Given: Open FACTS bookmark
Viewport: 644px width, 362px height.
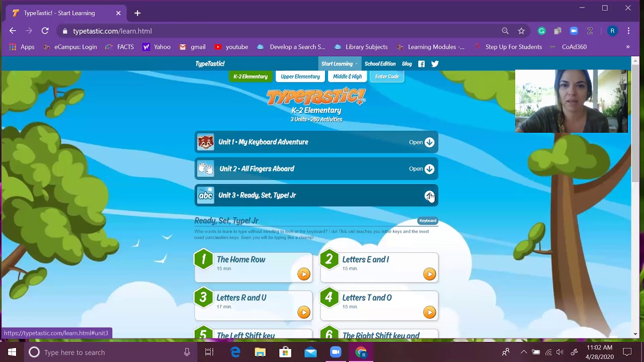Looking at the screenshot, I should (119, 47).
